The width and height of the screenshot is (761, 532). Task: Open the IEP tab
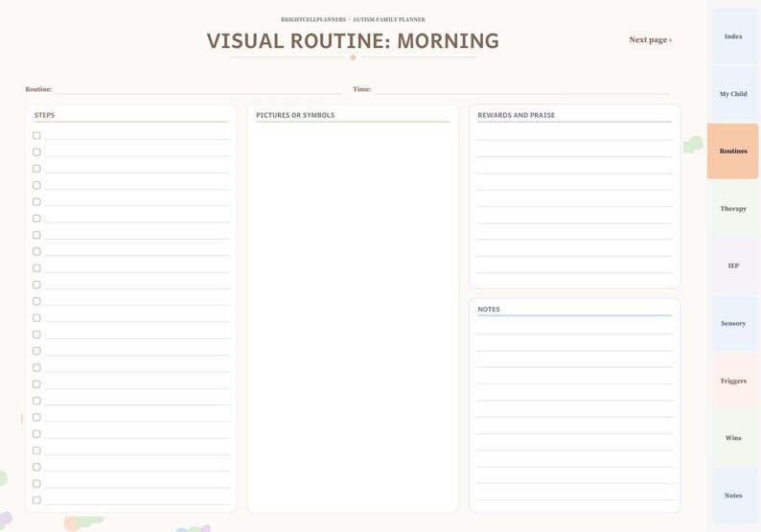click(x=733, y=266)
